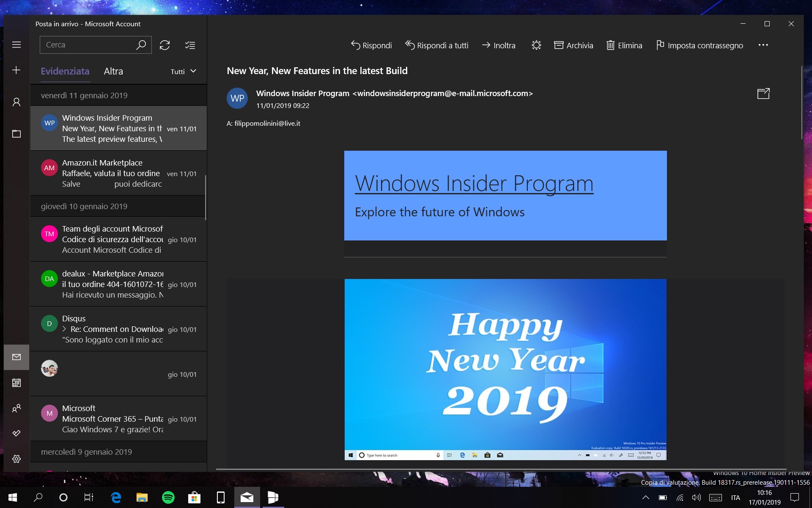
Task: Click the search magnifier icon
Action: (141, 45)
